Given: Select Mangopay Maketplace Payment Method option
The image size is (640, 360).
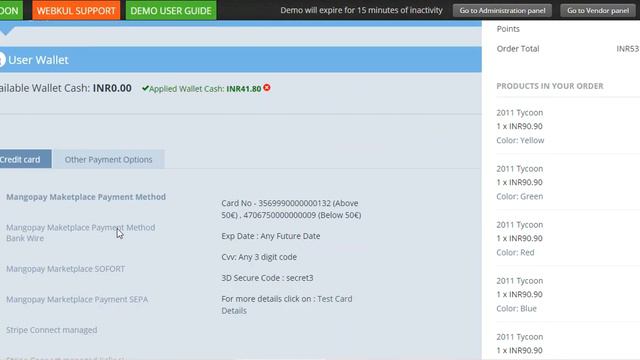Looking at the screenshot, I should click(86, 197).
